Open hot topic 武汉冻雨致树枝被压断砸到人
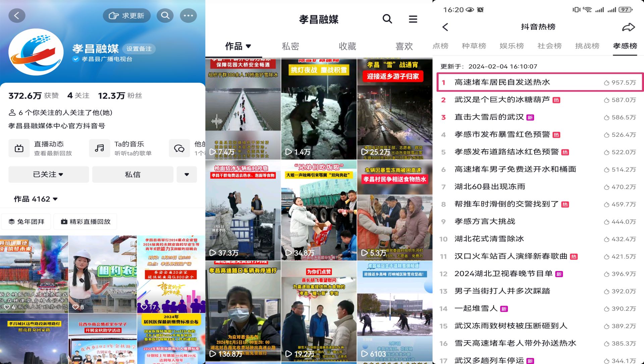The image size is (644, 364). (x=540, y=326)
